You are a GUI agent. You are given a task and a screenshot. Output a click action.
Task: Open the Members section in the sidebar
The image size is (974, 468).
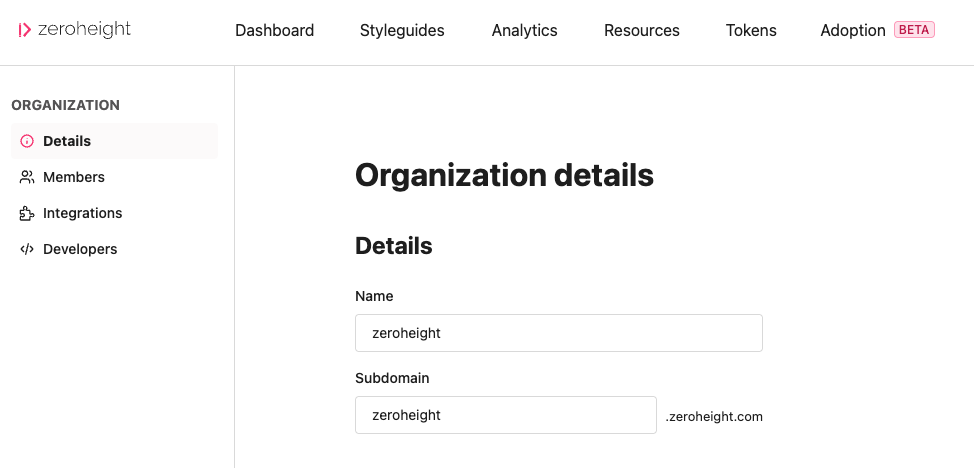[74, 177]
